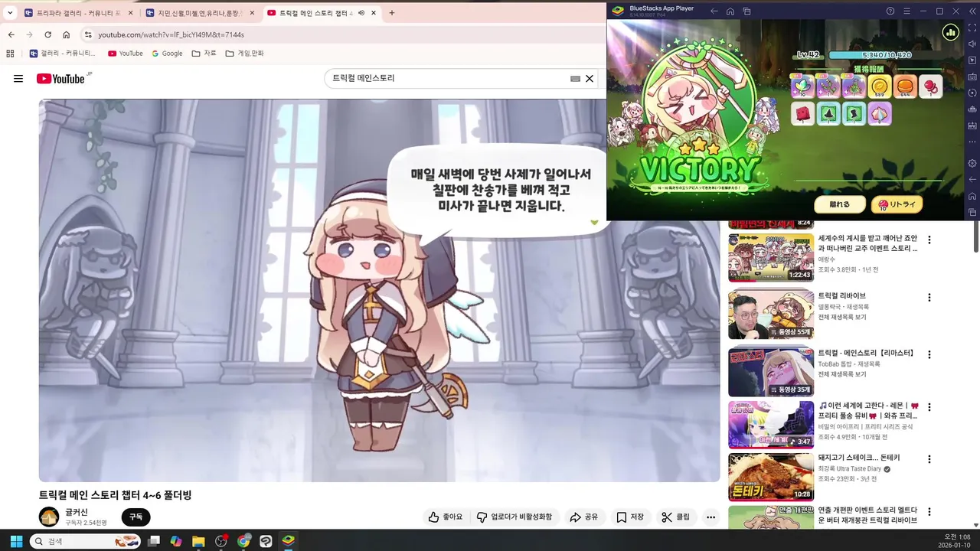Screen dimensions: 980x551
Task: Open options menu for 트릭컬 리바이브 playlist
Action: [x=929, y=298]
